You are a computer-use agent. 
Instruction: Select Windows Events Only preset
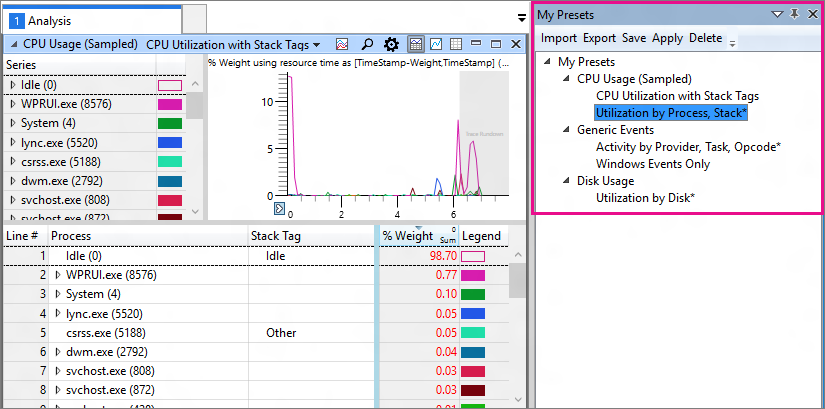653,164
